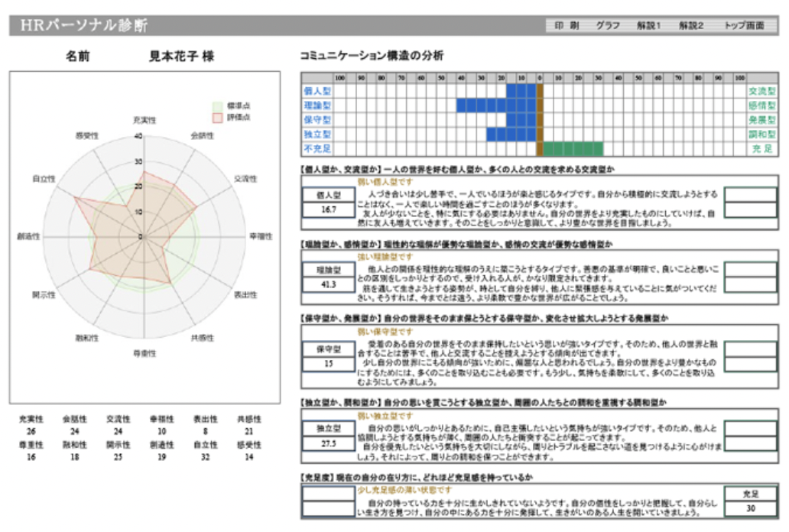Image resolution: width=789 pixels, height=532 pixels.
Task: Open the 解説1 explanation page
Action: 648,25
